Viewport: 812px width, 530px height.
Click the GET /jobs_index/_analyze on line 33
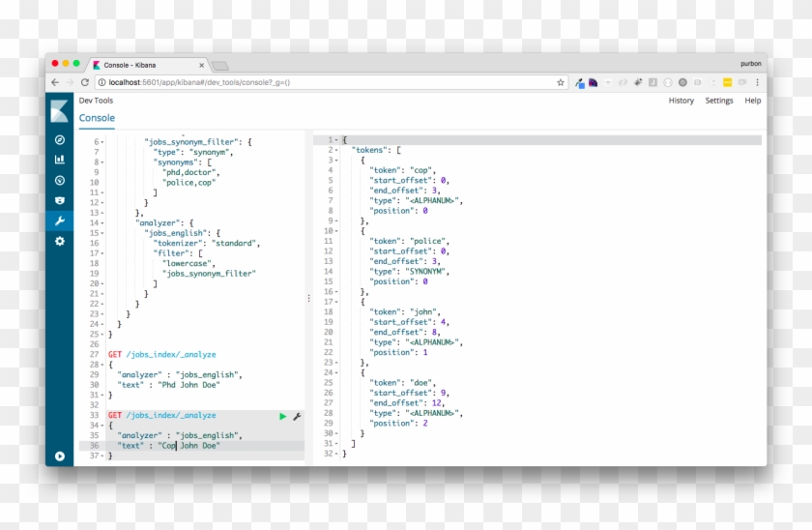pyautogui.click(x=162, y=415)
